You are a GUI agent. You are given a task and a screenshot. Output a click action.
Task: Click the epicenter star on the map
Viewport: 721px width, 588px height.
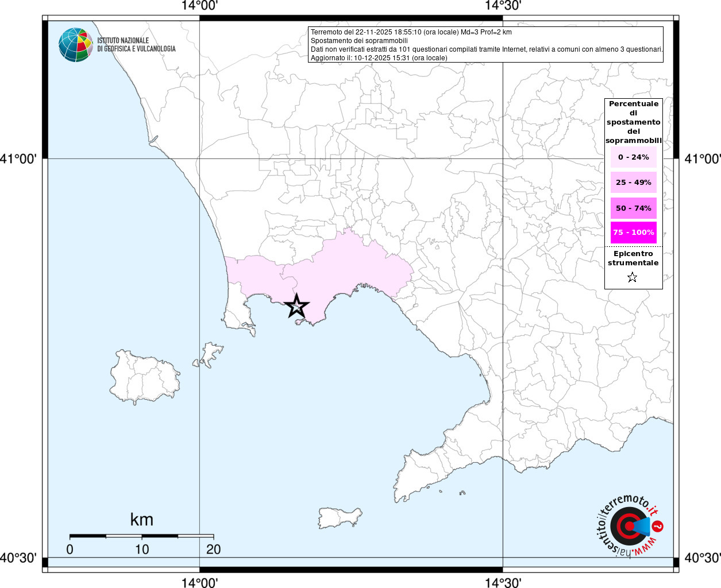(296, 306)
